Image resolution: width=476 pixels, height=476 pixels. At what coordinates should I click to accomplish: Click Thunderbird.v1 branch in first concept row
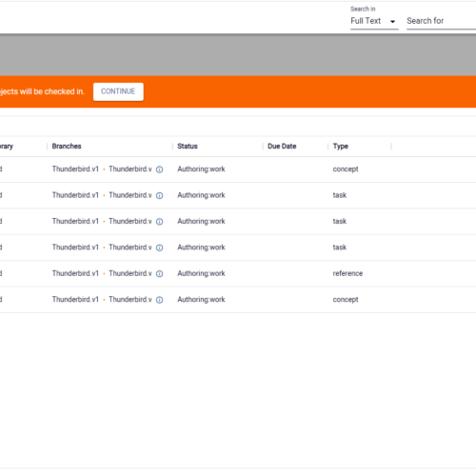[x=75, y=169]
